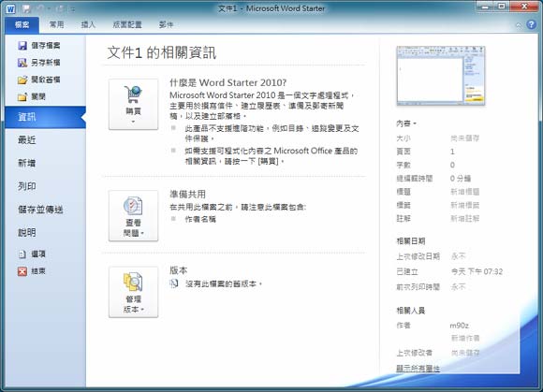Screen dimensions: 543x392
Task: Open the Help question mark icon
Action: coord(531,24)
